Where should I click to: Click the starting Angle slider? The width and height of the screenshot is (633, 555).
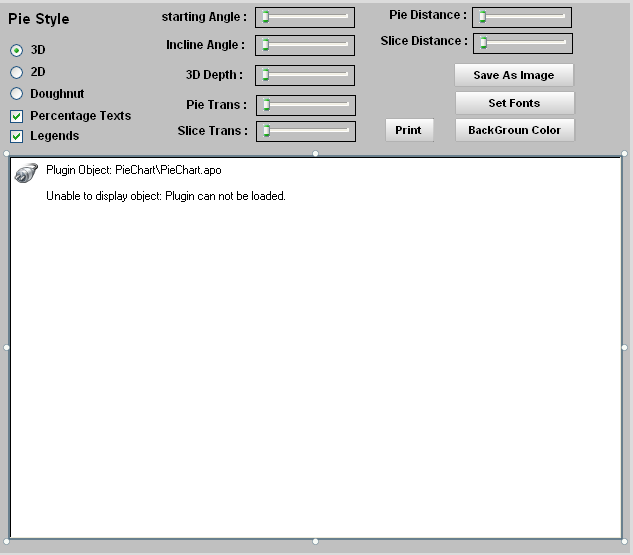pos(305,17)
